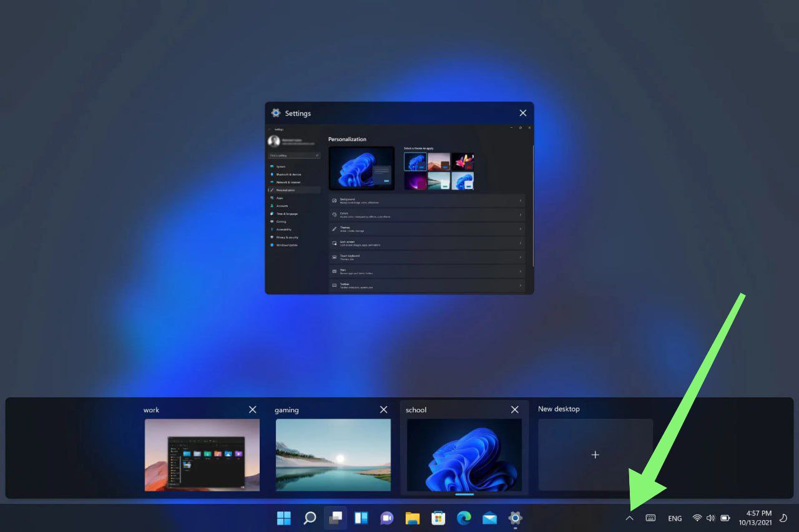This screenshot has height=532, width=799.
Task: Switch to the gaming desktop
Action: pos(333,455)
